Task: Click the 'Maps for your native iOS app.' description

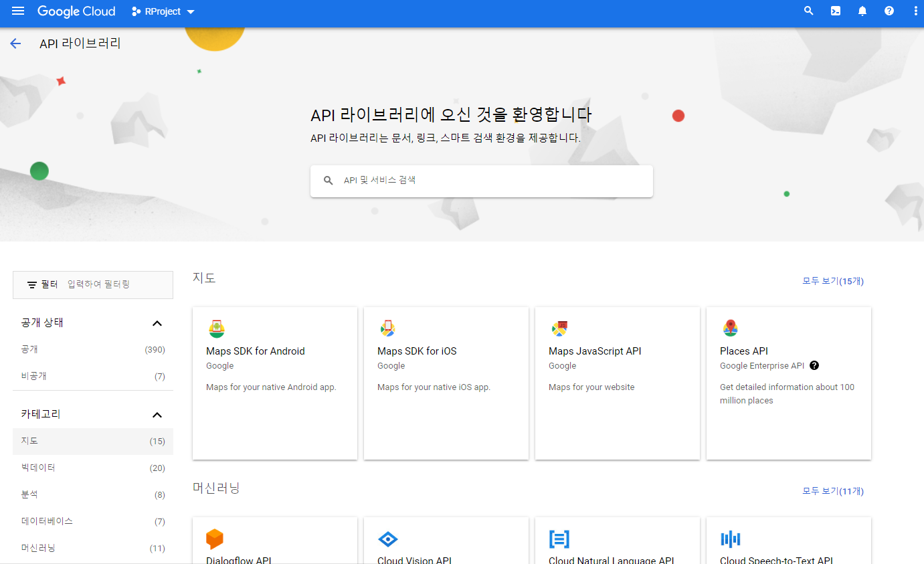Action: (434, 387)
